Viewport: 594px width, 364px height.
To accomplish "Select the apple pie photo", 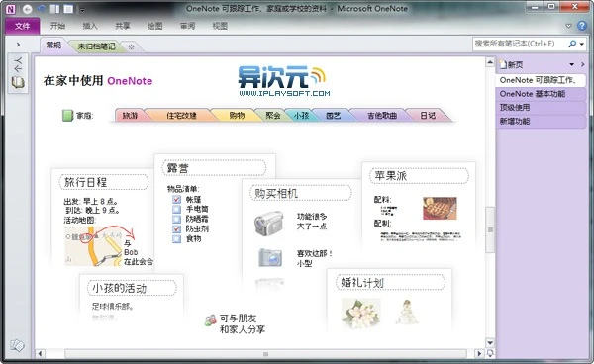I will coord(440,208).
